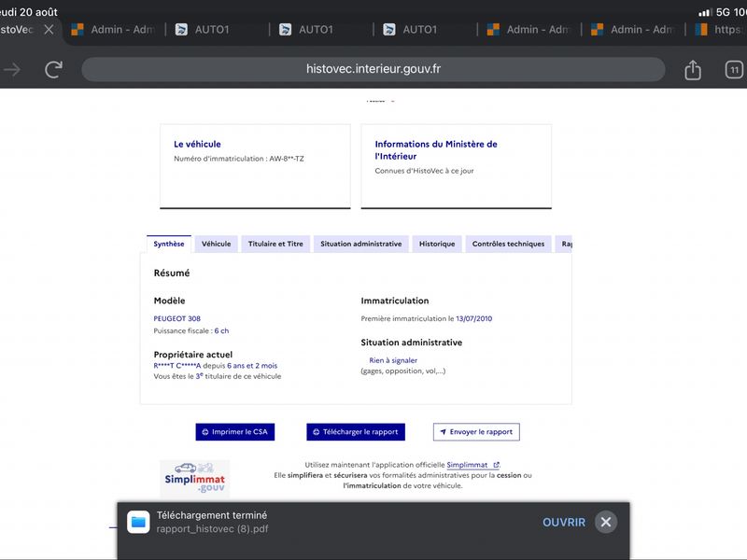Screen dimensions: 747x560
Task: Follow the Simplimmat link
Action: (472, 465)
